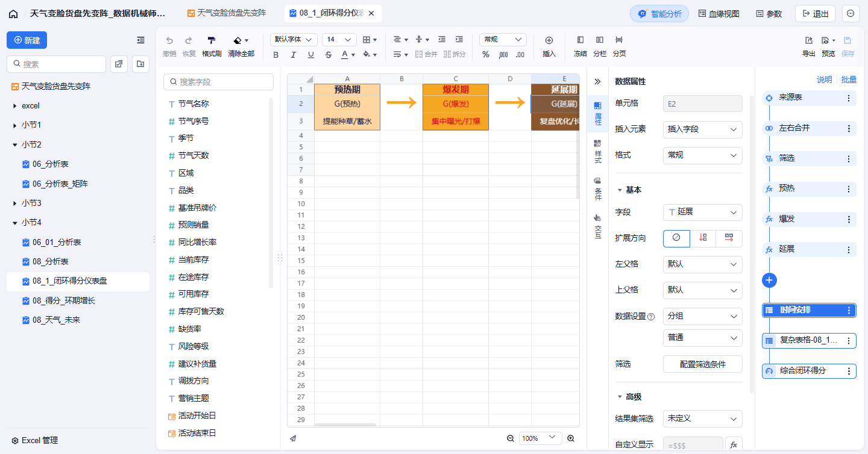The width and height of the screenshot is (868, 454).
Task: Collapse the 小节2 tree node
Action: tap(14, 145)
